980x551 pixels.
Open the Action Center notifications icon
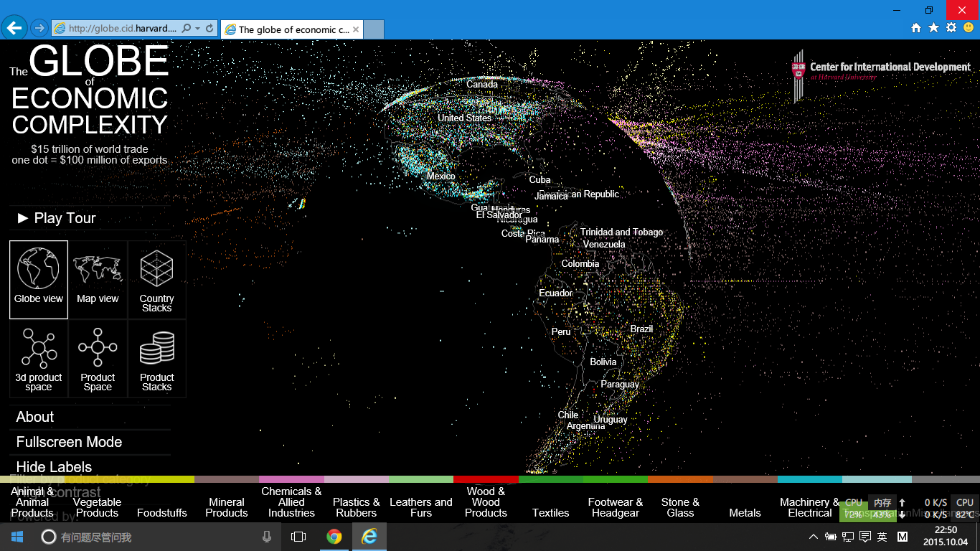point(865,537)
